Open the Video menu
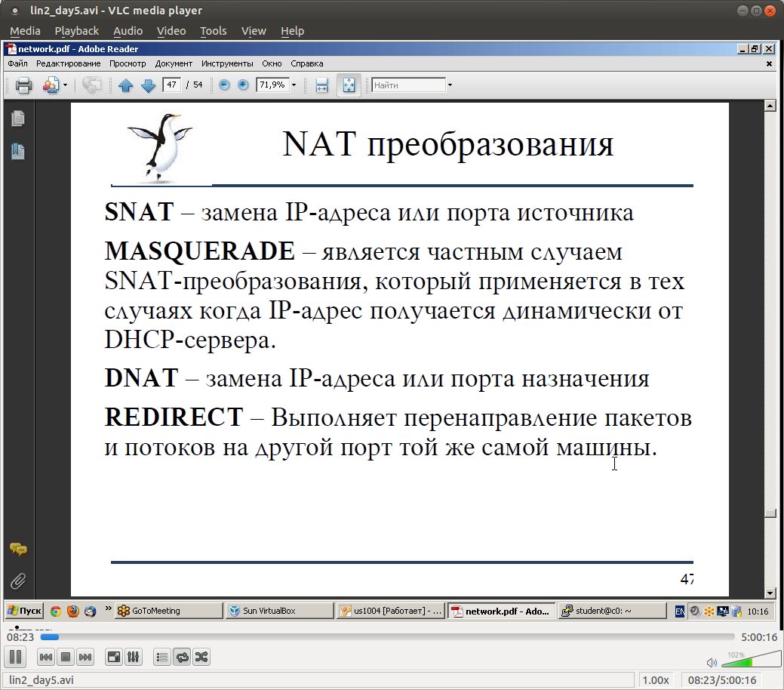 [x=171, y=31]
